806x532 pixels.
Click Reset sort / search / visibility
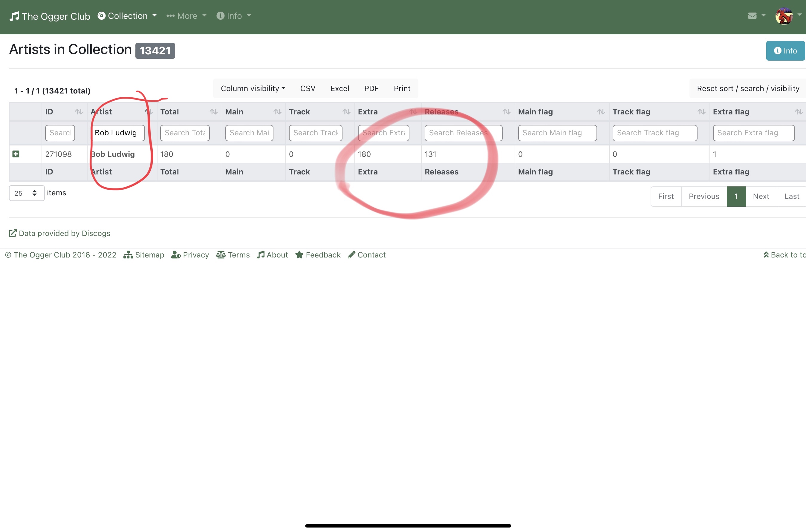pos(748,88)
